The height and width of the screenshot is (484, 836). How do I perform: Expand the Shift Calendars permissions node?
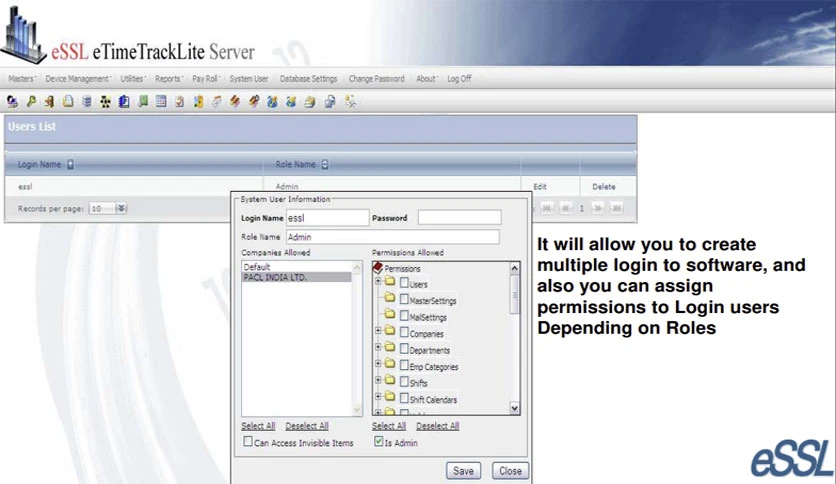pos(378,397)
